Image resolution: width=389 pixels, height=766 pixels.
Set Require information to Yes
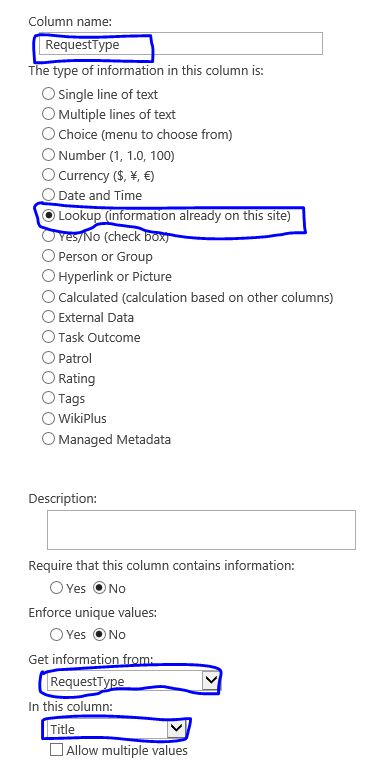[56, 588]
